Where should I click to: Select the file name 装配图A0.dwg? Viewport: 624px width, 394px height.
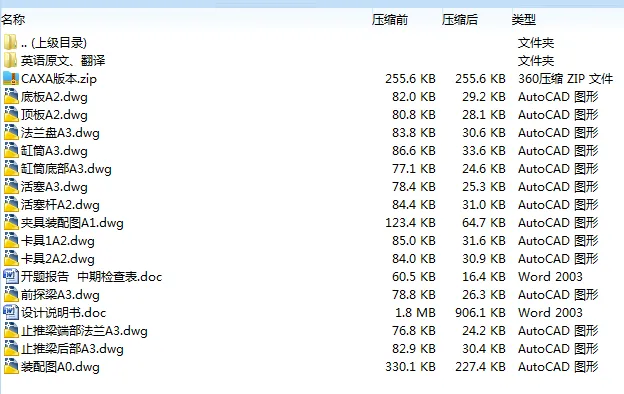pyautogui.click(x=60, y=367)
